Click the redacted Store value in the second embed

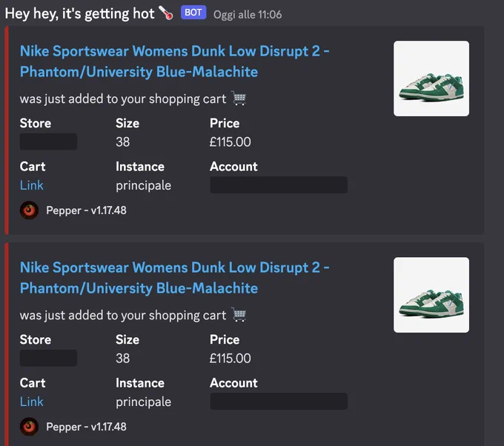[x=48, y=358]
